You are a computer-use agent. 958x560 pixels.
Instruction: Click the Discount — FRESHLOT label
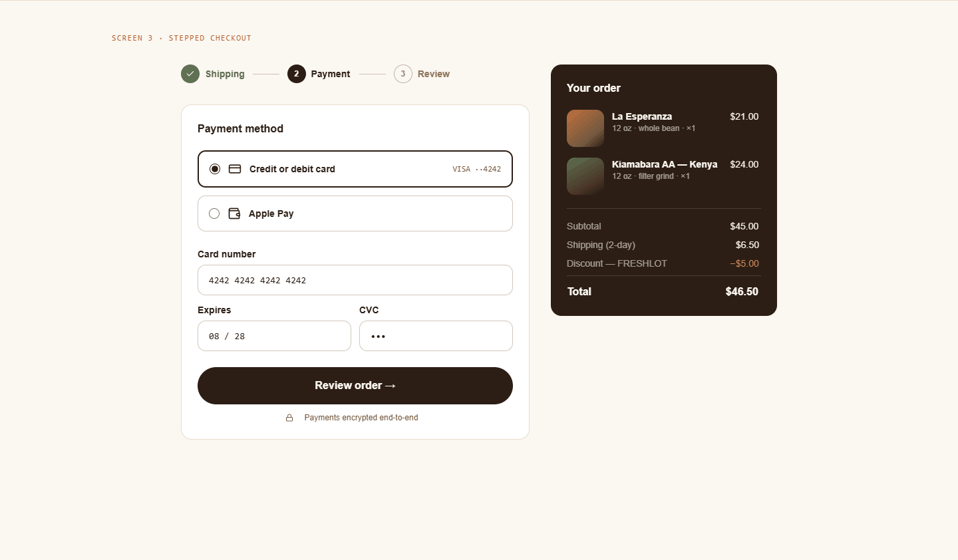click(617, 263)
